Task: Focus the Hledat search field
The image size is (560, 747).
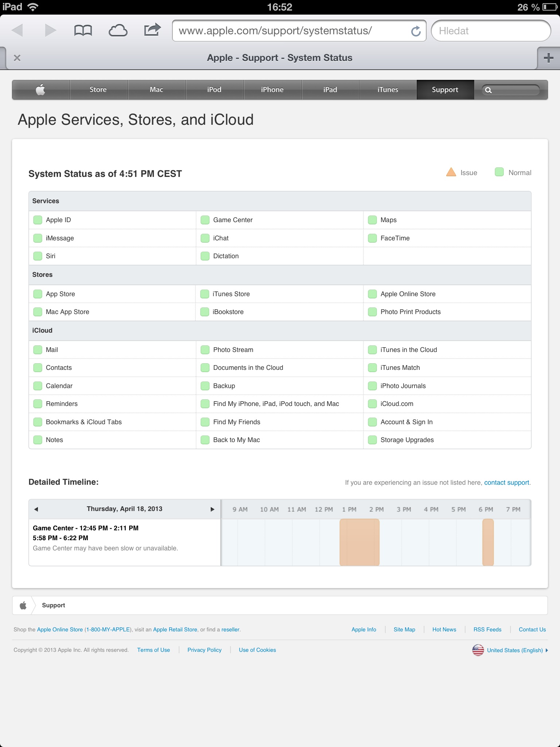Action: [x=490, y=31]
